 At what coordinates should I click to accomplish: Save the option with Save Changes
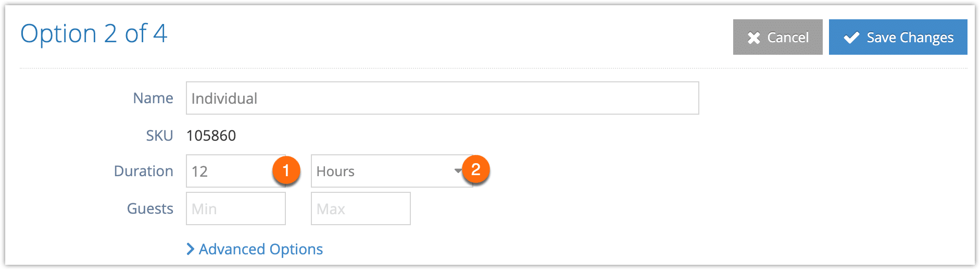click(898, 37)
